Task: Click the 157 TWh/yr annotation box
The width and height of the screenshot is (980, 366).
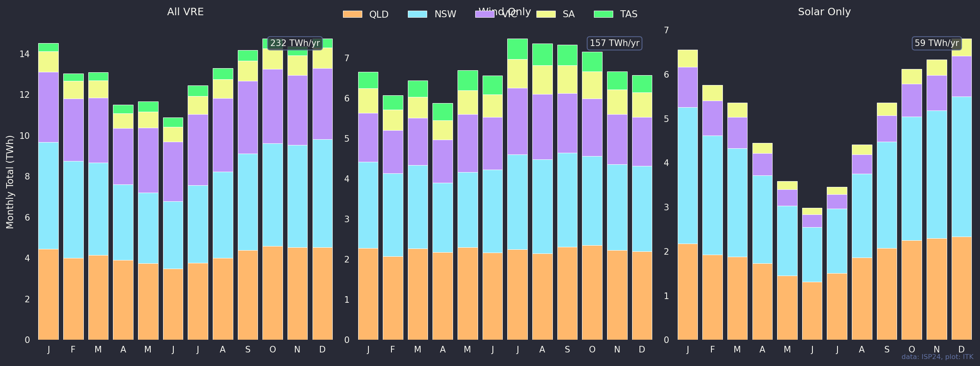Action: click(614, 43)
